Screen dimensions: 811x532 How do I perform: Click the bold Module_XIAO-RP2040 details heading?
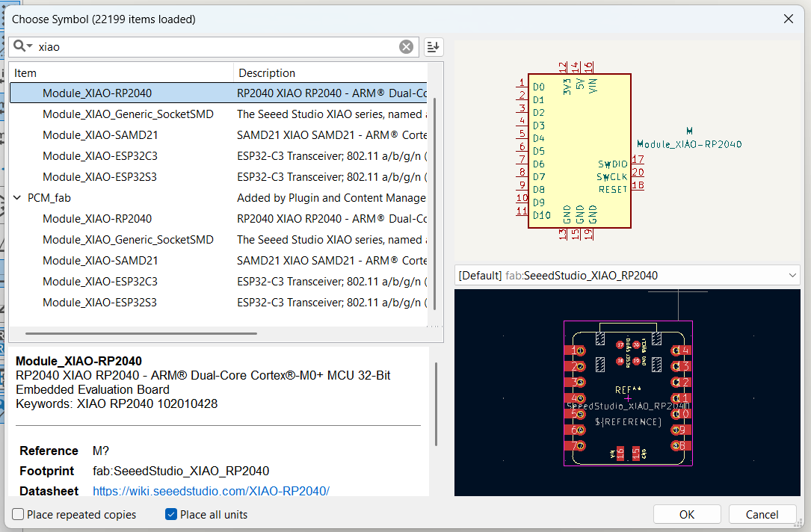click(78, 361)
